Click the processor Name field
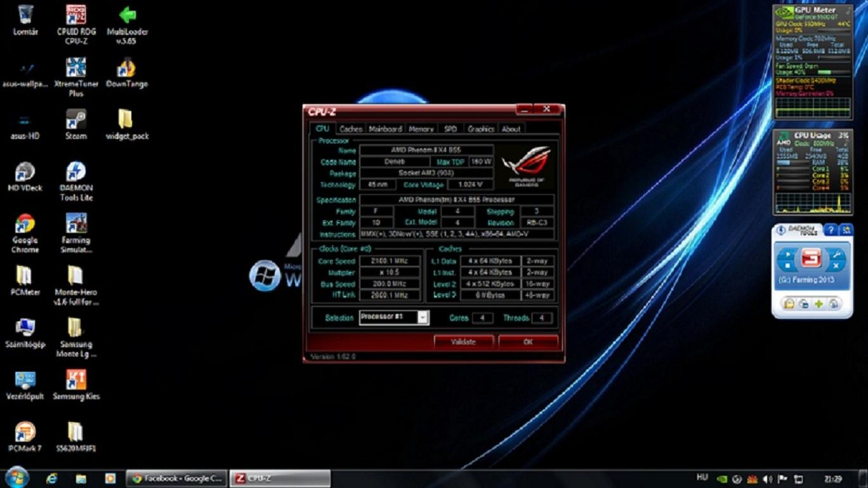 click(x=426, y=150)
